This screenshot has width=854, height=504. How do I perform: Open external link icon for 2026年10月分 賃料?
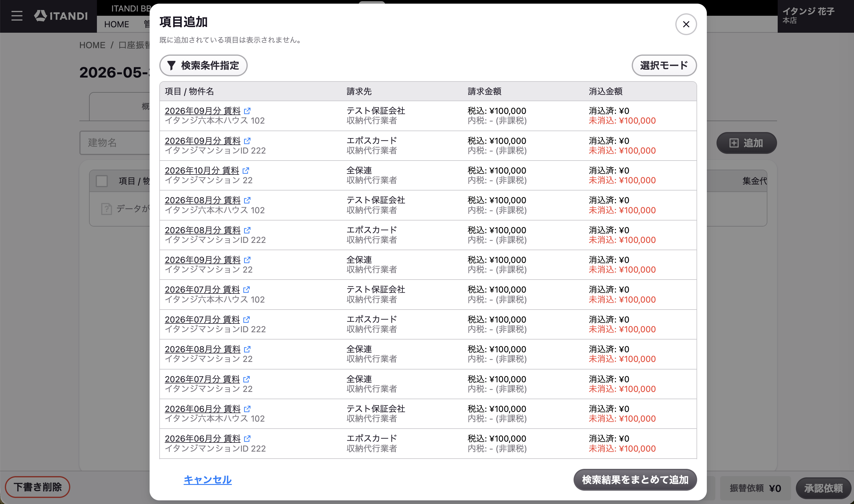tap(246, 171)
